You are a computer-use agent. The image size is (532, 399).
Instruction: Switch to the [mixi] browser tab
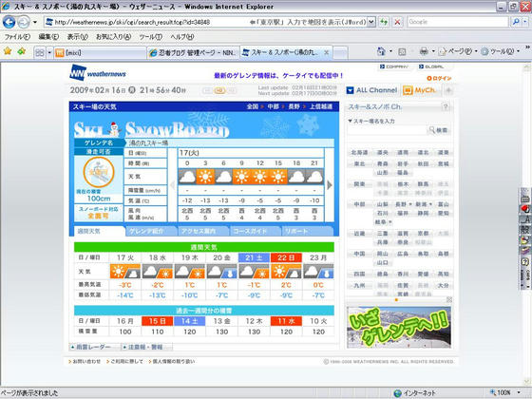100,52
